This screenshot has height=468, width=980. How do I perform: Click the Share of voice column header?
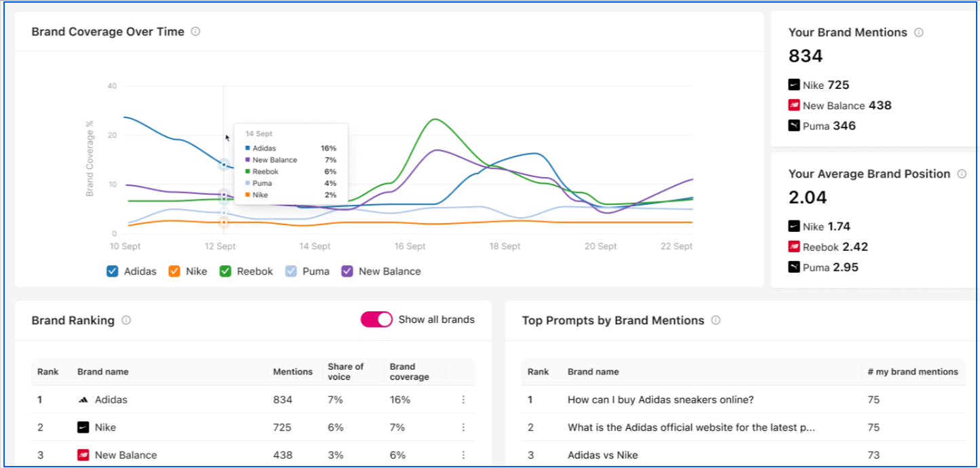point(346,372)
